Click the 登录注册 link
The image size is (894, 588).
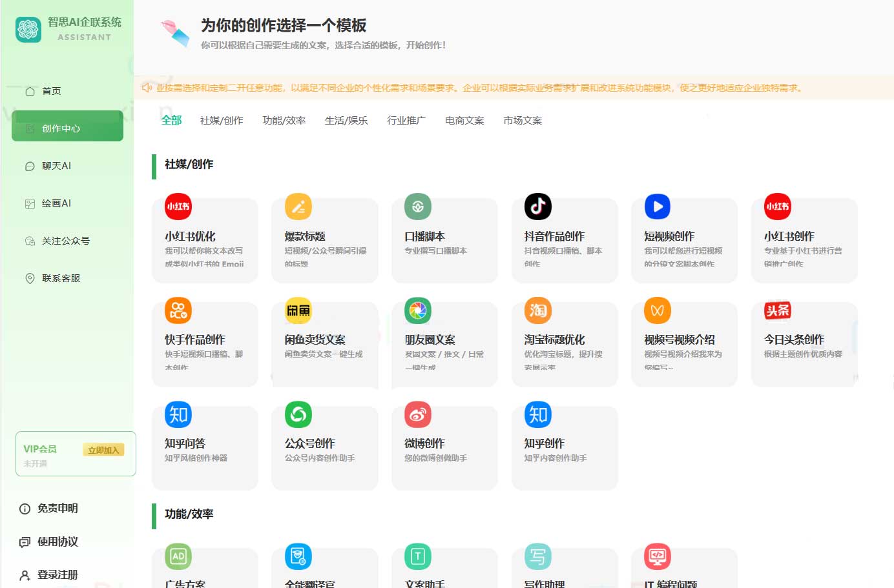[x=57, y=575]
